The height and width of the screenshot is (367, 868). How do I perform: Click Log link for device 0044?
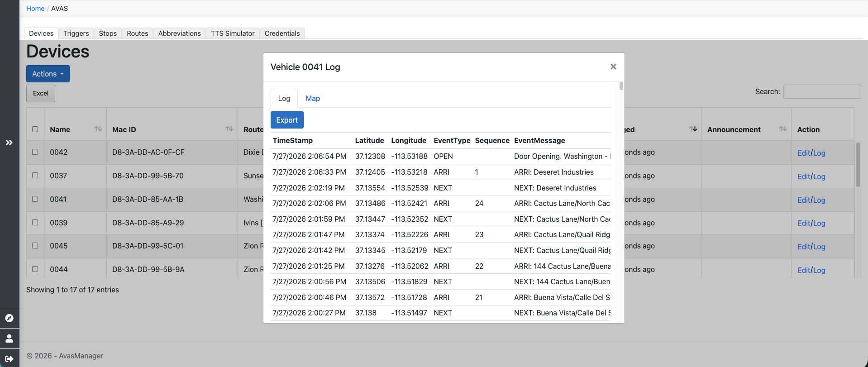tap(819, 270)
